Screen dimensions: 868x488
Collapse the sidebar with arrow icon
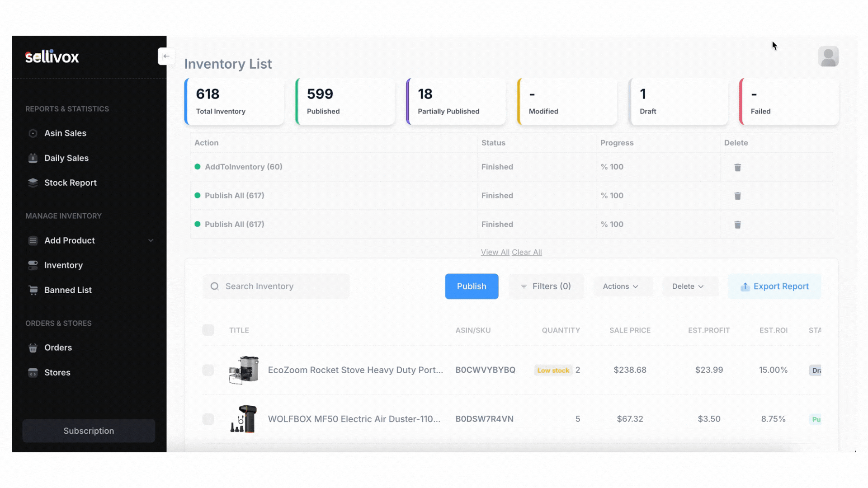(x=166, y=56)
